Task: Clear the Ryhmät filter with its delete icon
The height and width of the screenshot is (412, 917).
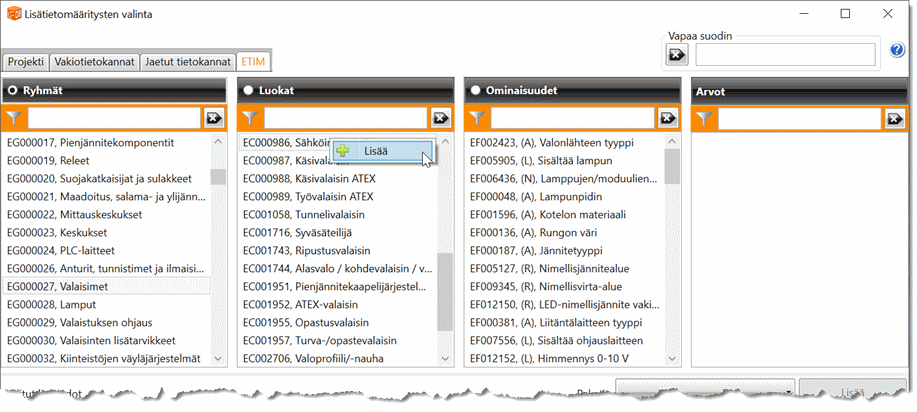Action: point(214,118)
